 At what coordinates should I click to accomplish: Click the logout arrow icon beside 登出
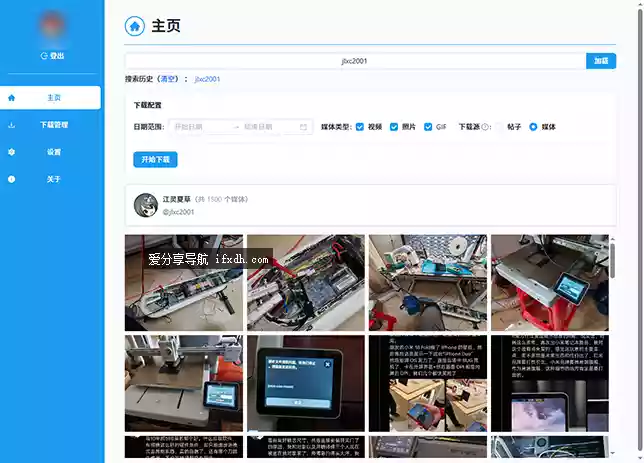44,56
